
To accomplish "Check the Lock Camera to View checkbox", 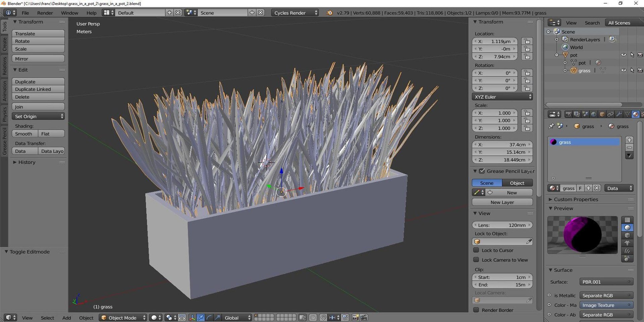I will [x=476, y=260].
